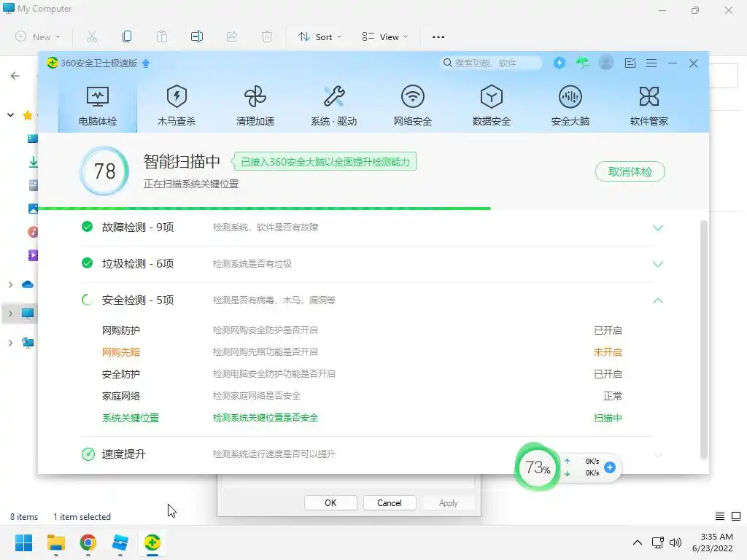Click the 78 score circle
Screen dimensions: 747x560
(x=104, y=171)
